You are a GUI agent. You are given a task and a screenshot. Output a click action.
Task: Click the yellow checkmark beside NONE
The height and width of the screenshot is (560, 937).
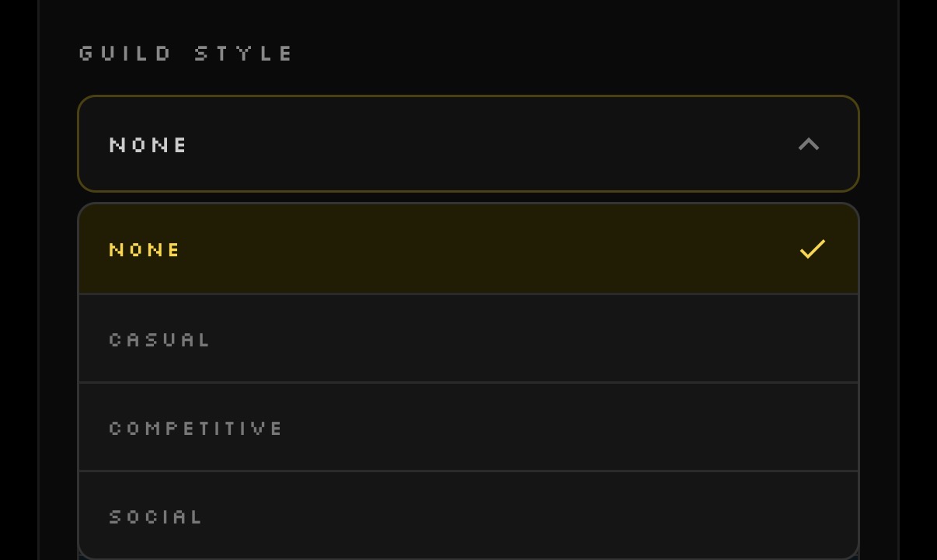(x=812, y=249)
